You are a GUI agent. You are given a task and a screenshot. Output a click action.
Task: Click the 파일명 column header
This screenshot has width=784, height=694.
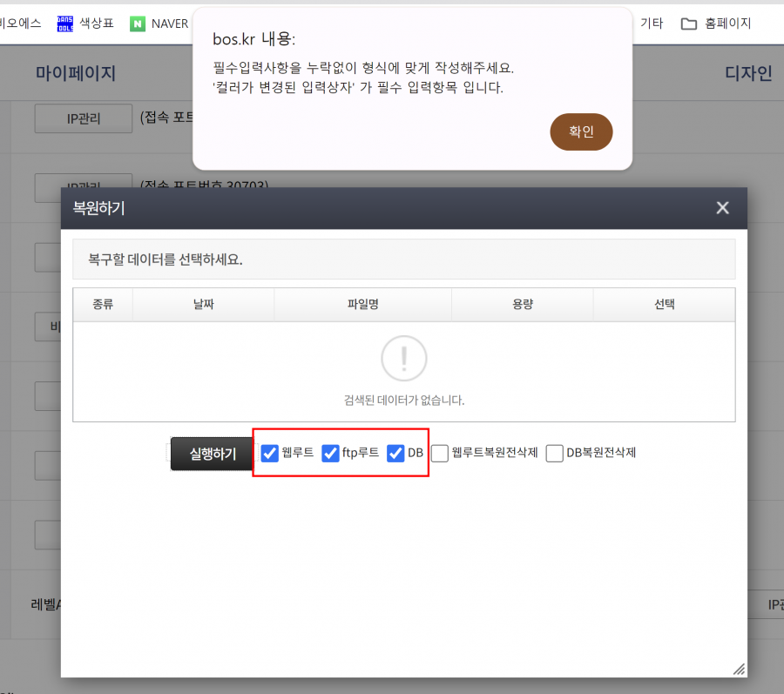coord(362,305)
